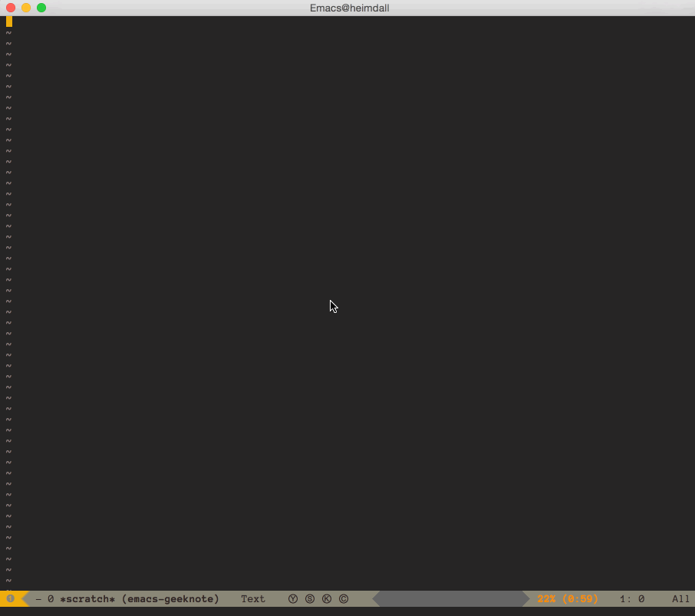This screenshot has height=616, width=695.
Task: Click the battery status 22% (0:59)
Action: point(568,599)
